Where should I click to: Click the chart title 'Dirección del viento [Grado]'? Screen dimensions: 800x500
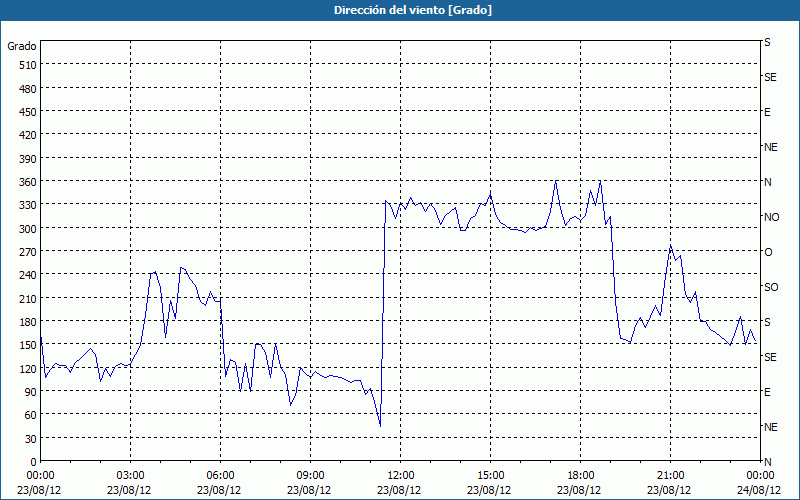pyautogui.click(x=413, y=10)
